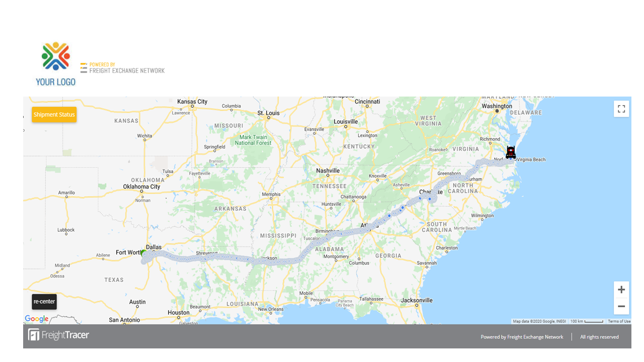The image size is (644, 362).
Task: Toggle fullscreen map view
Action: pyautogui.click(x=621, y=109)
